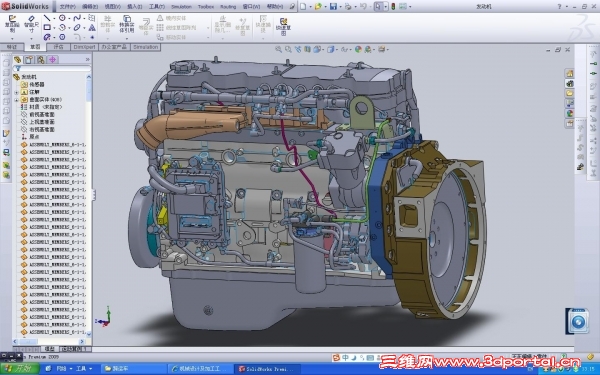The height and width of the screenshot is (375, 600).
Task: Click the FeatureManager filter input field
Action: point(53,68)
